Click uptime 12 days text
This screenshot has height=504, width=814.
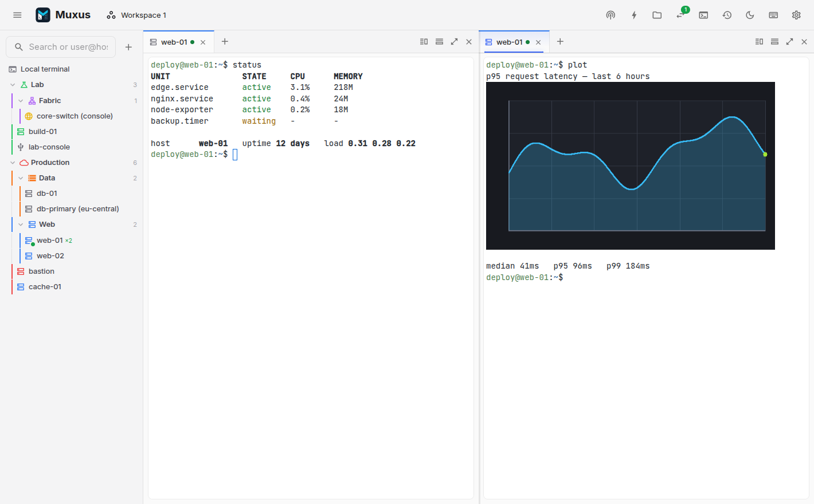[276, 143]
